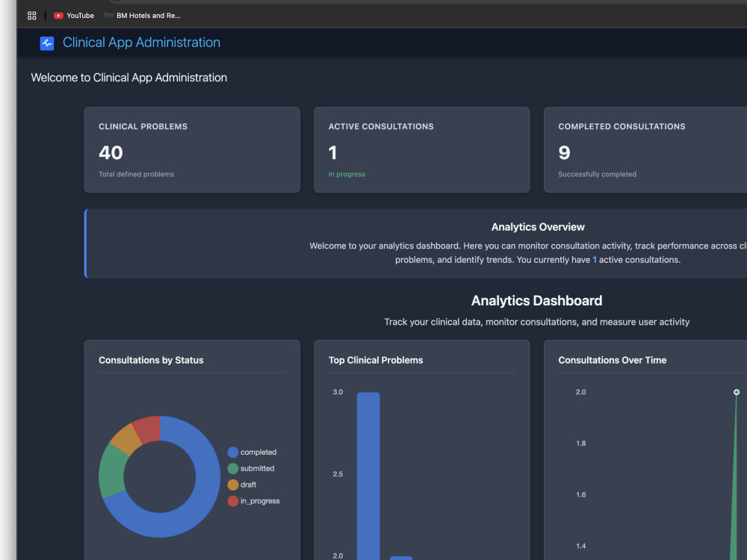The width and height of the screenshot is (747, 560).
Task: Click the 'in_progress' legend label
Action: (x=260, y=501)
